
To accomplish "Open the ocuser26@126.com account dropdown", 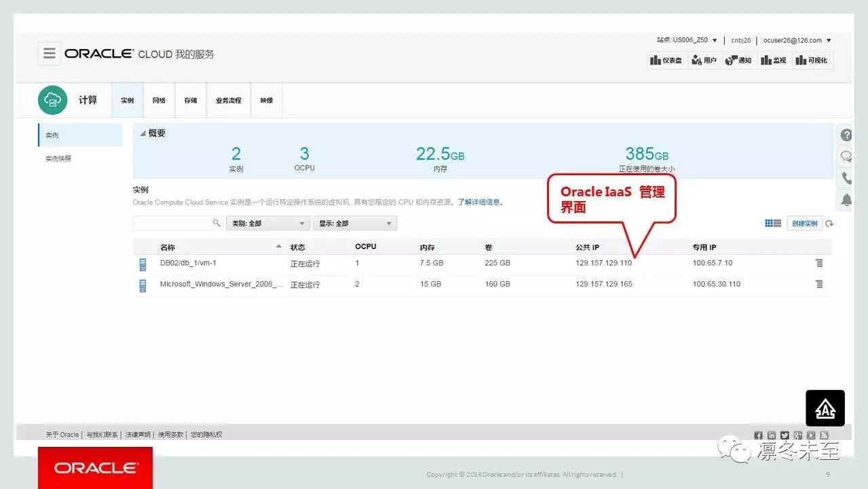I will click(797, 40).
